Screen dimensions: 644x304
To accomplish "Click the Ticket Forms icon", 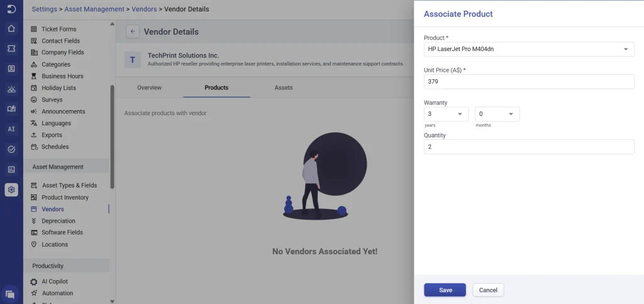I will 34,29.
